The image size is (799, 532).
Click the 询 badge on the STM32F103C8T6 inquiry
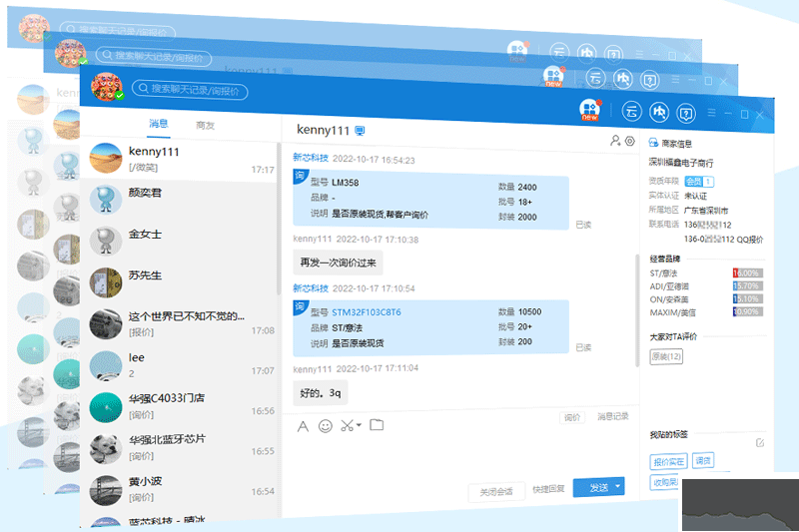tap(299, 307)
